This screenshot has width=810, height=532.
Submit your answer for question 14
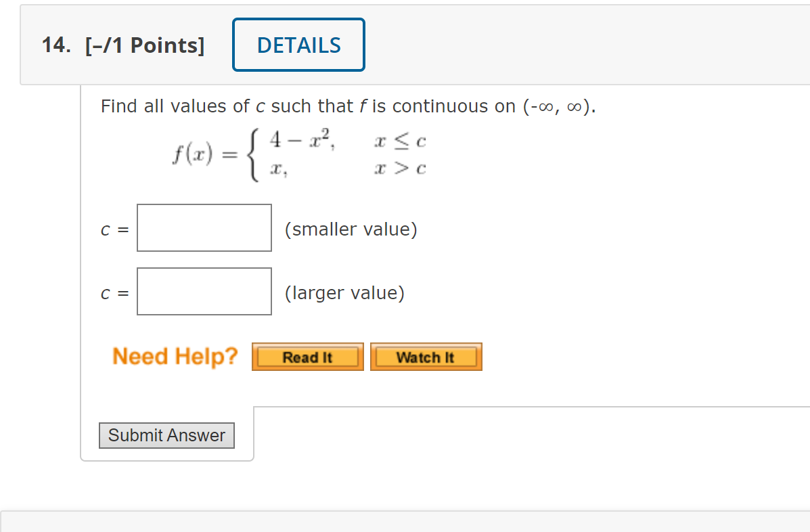166,435
